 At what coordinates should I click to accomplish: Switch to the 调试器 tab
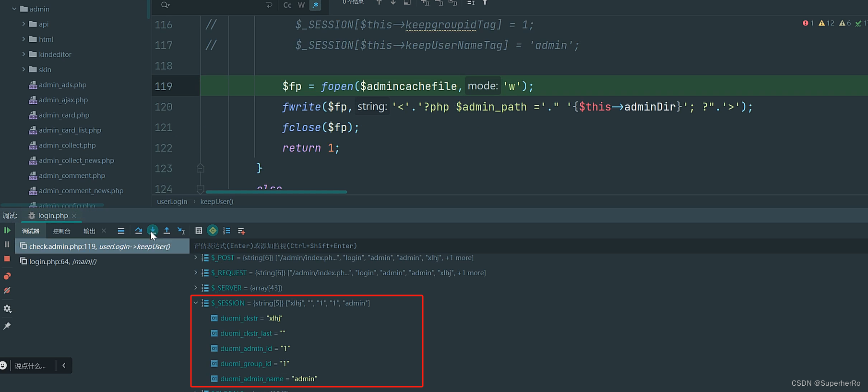tap(31, 231)
